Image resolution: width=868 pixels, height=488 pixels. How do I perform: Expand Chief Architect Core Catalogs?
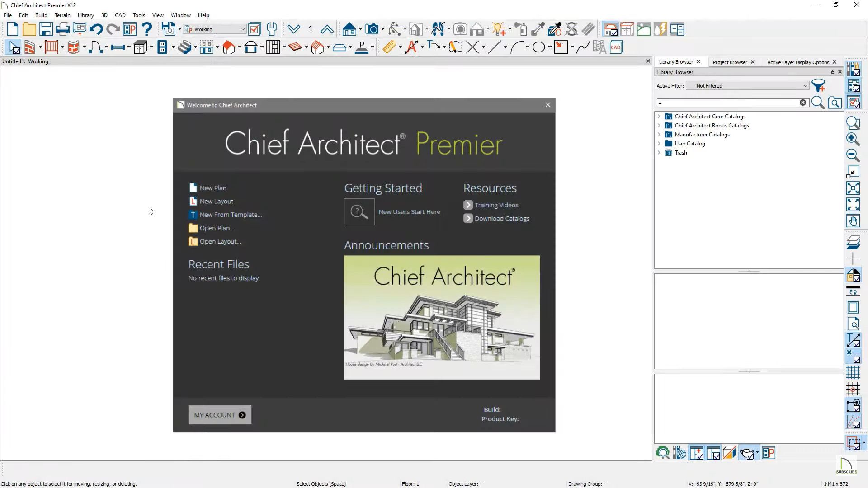(659, 117)
